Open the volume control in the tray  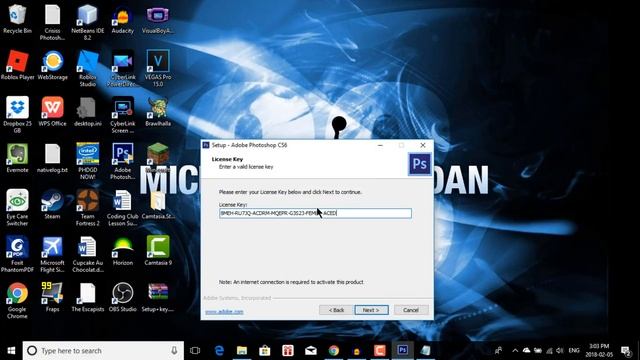(560, 351)
